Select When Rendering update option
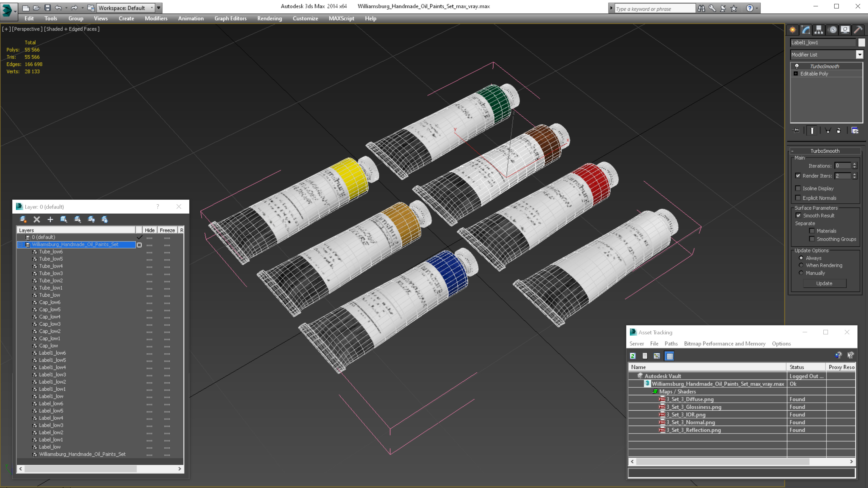This screenshot has width=868, height=488. coord(801,265)
